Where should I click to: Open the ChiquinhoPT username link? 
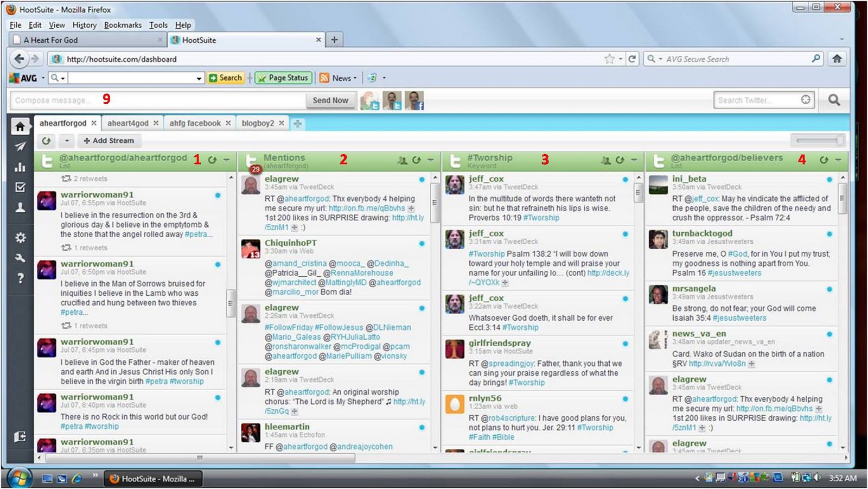291,243
